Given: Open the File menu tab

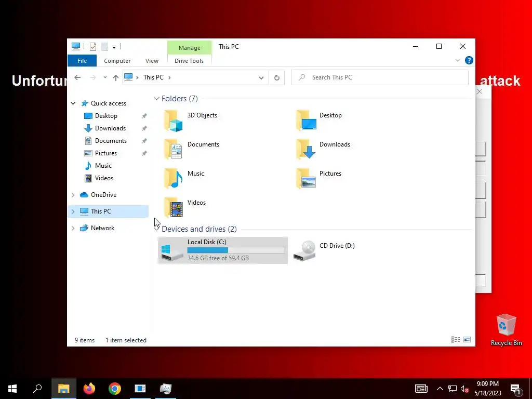Looking at the screenshot, I should tap(82, 61).
